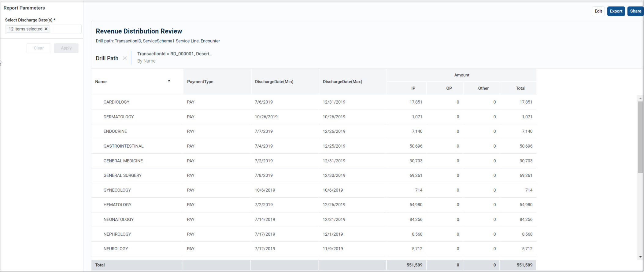The height and width of the screenshot is (272, 644).
Task: Select the ENDOCRINE row name
Action: [115, 131]
